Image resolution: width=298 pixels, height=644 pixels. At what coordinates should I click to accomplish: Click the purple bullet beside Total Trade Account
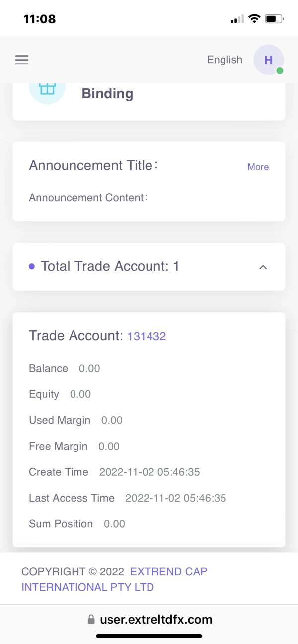pyautogui.click(x=32, y=266)
